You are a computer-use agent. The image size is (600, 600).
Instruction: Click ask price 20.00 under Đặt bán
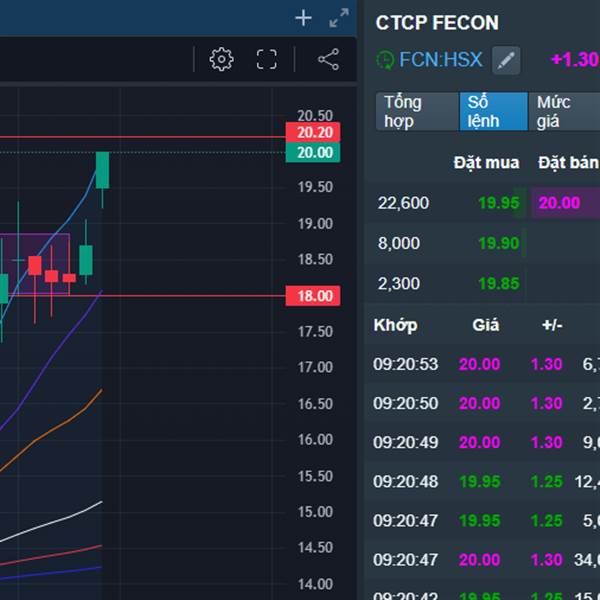[559, 203]
